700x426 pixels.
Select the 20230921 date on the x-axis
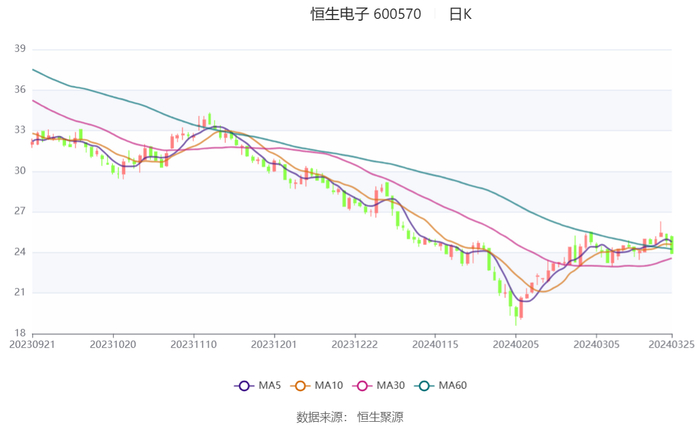pyautogui.click(x=32, y=345)
